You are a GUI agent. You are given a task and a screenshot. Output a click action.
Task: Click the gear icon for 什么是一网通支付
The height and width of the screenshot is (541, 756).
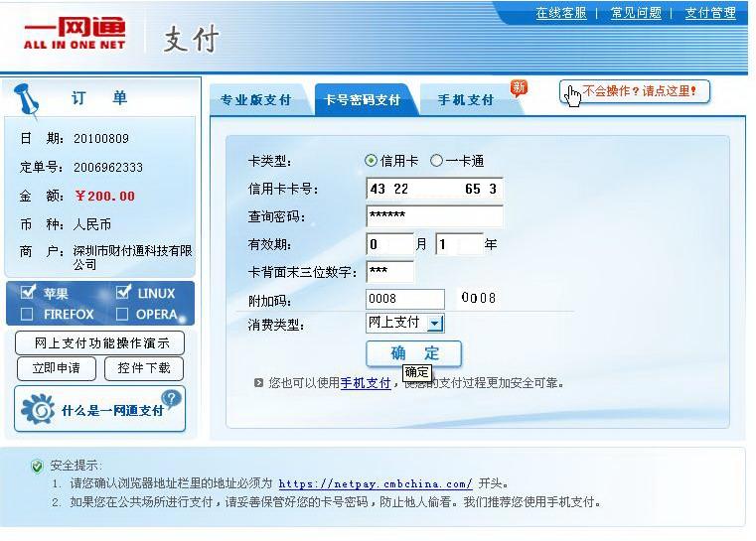coord(39,409)
